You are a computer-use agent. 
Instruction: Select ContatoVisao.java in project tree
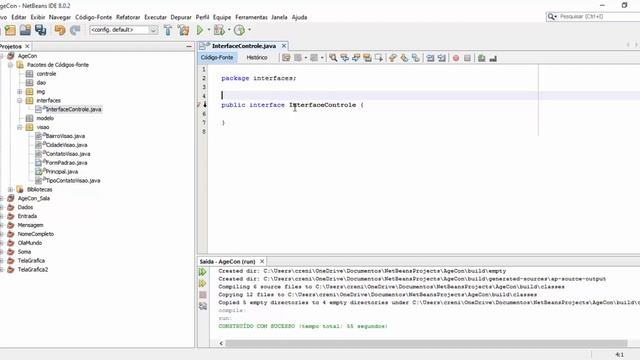tap(68, 154)
